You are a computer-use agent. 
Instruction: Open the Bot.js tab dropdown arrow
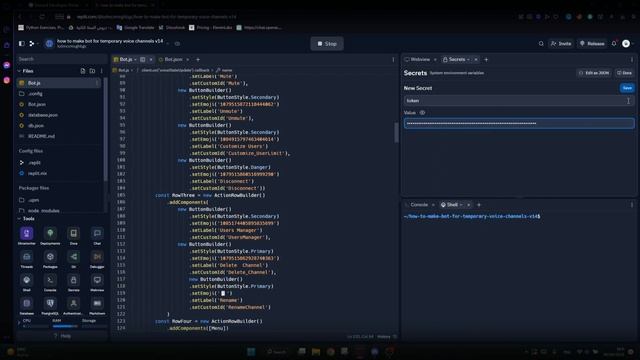click(x=136, y=60)
